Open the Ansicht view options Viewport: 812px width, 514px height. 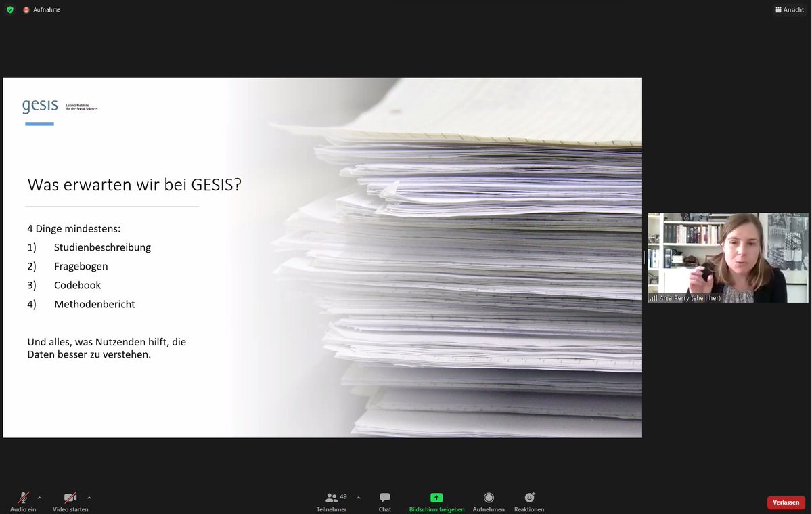coord(790,9)
